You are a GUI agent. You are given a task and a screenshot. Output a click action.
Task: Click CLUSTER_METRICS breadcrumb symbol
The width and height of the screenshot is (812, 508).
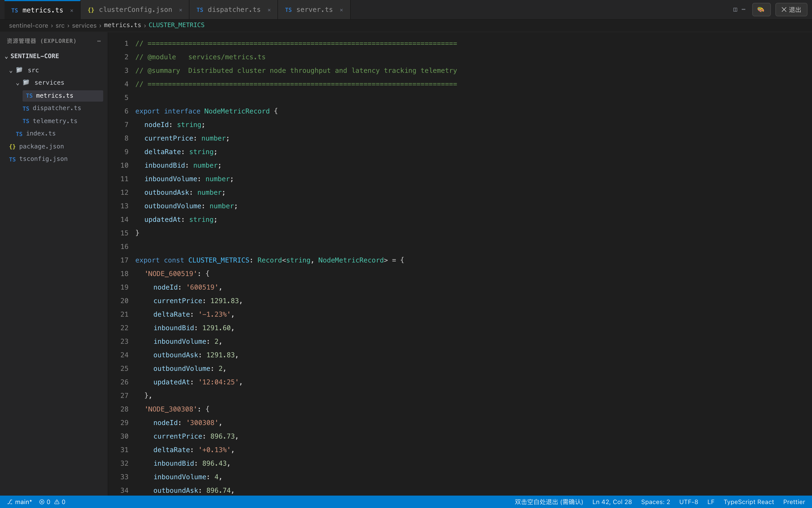tap(176, 25)
